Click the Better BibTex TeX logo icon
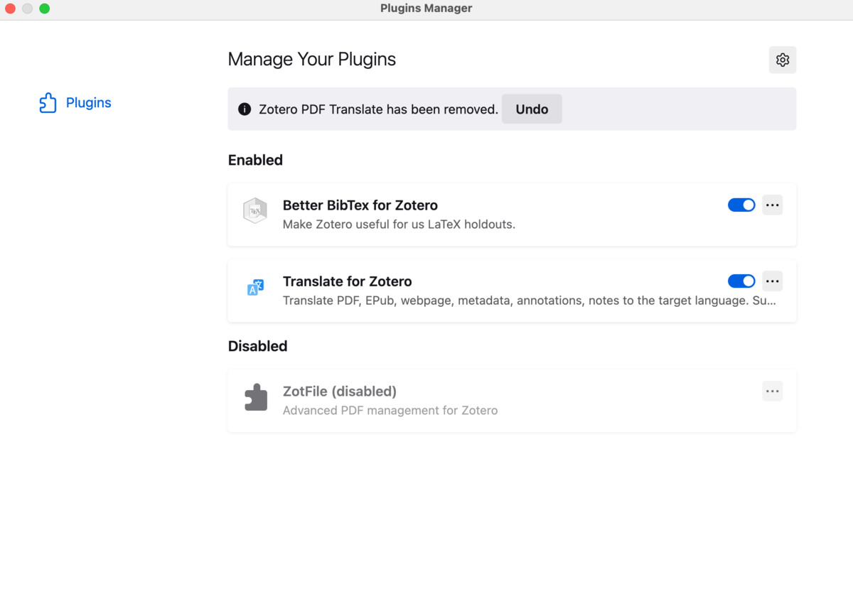Viewport: 853px width, 616px height. click(255, 211)
